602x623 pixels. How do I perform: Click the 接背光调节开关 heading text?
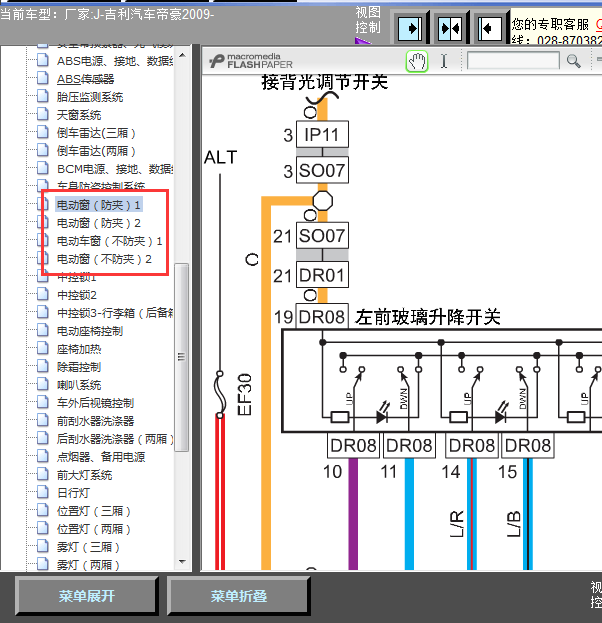pos(324,82)
